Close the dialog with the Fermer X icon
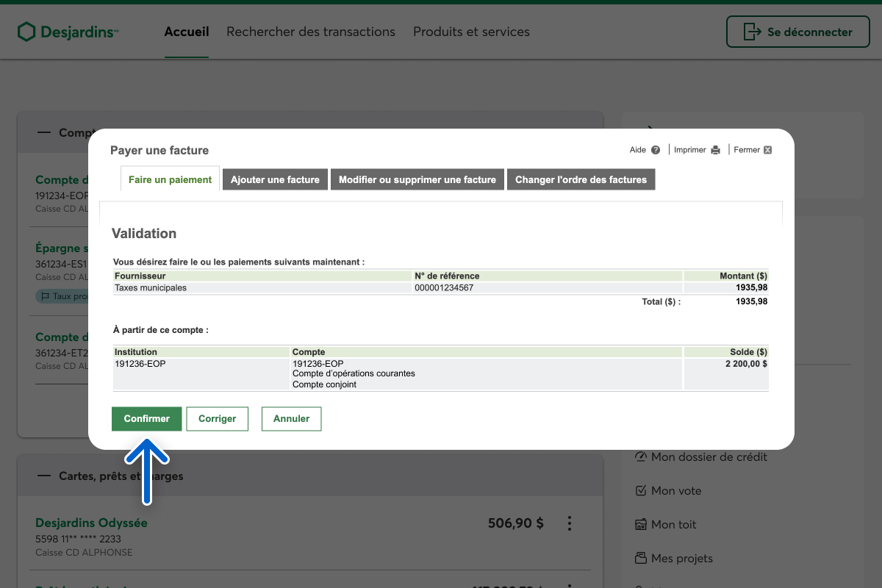 (767, 150)
